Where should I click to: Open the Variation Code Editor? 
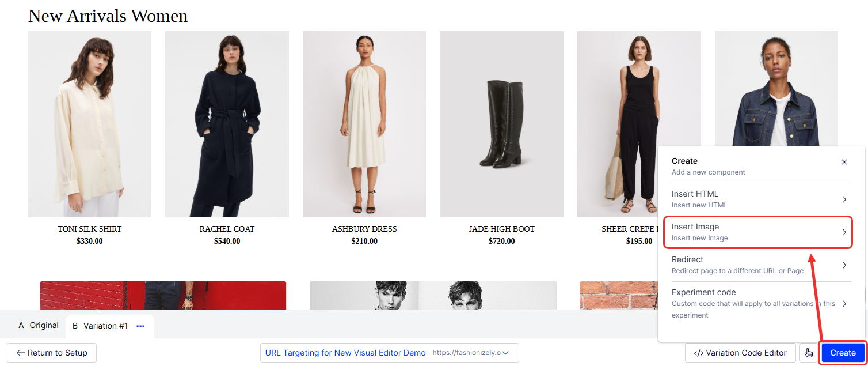click(x=740, y=353)
